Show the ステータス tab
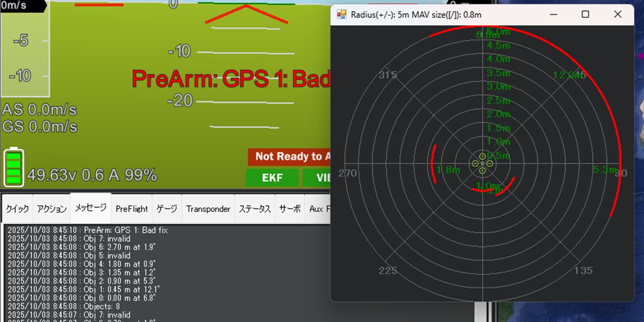The image size is (644, 322). (x=255, y=209)
